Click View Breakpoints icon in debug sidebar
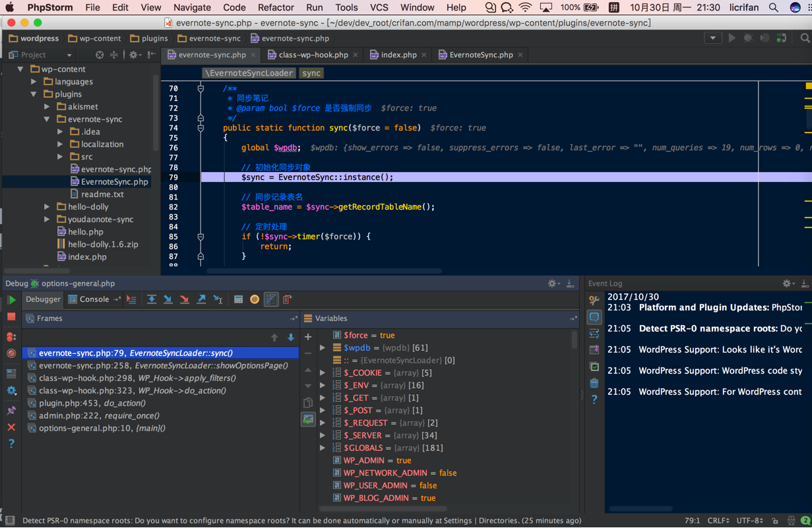This screenshot has width=812, height=528. [11, 337]
